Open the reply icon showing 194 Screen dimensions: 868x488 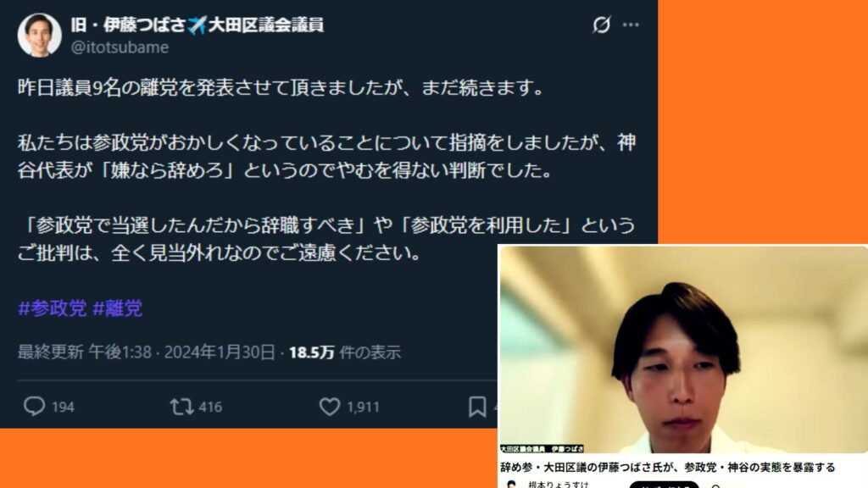(34, 406)
